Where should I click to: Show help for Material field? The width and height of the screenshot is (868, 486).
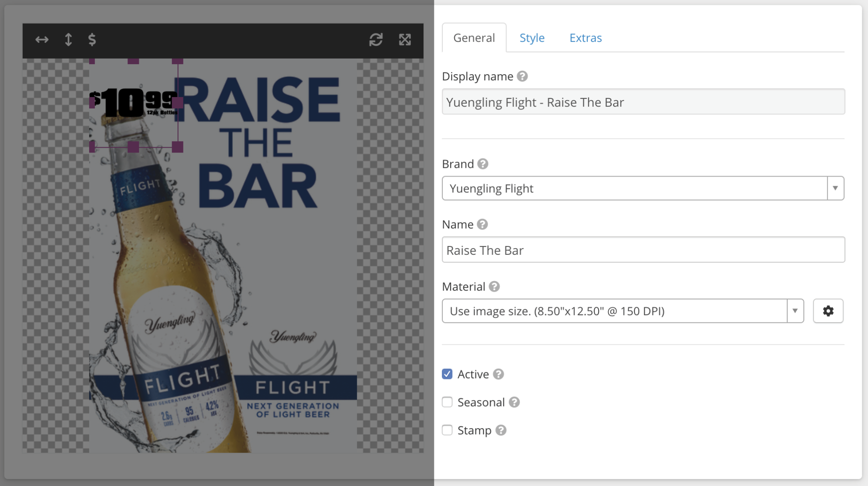click(x=494, y=287)
